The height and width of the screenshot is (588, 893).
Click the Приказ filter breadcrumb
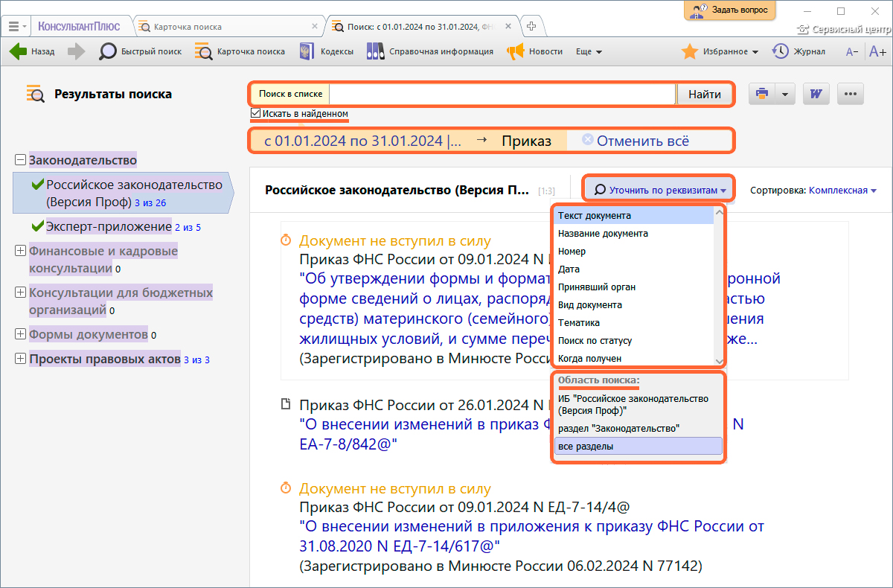tap(526, 141)
